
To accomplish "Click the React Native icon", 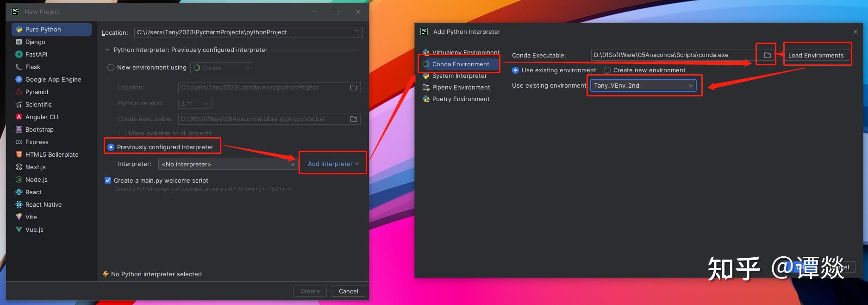I will [19, 204].
